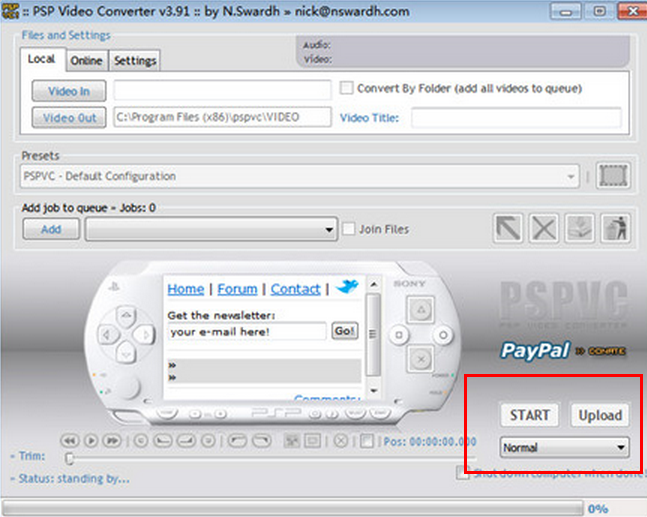Click the diagonal arrow queue icon

(508, 228)
